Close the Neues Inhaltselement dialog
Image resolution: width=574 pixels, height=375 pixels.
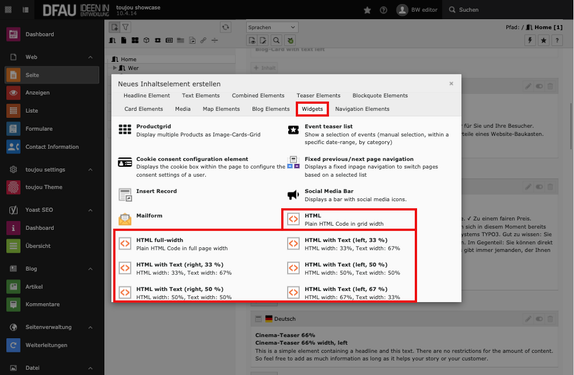coord(451,83)
